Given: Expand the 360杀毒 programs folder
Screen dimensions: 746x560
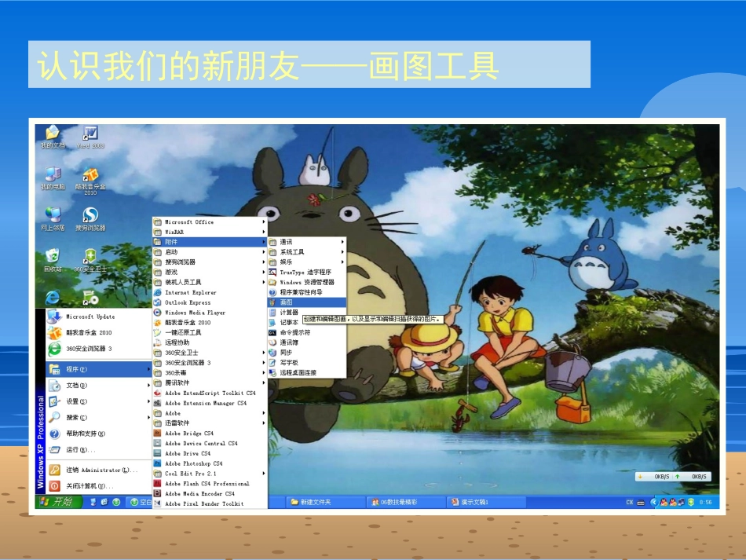Looking at the screenshot, I should [x=210, y=373].
